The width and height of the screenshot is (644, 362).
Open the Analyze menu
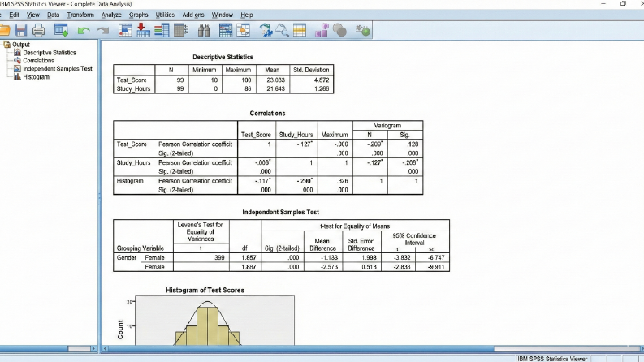(x=111, y=15)
